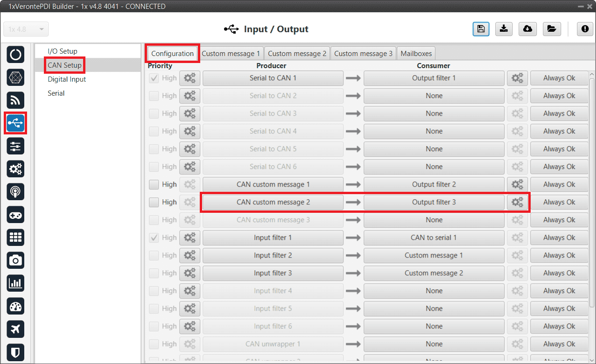Open the camera panel in sidebar
This screenshot has height=364, width=596.
point(15,260)
